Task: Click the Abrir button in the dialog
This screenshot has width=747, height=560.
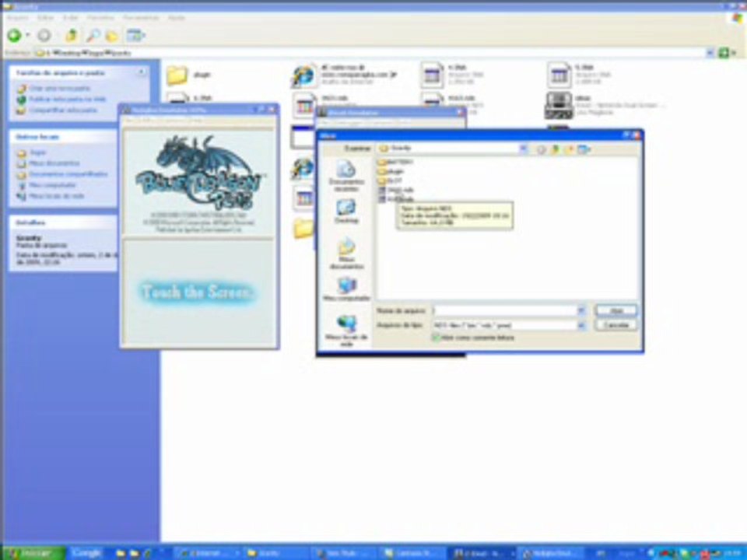Action: 616,310
